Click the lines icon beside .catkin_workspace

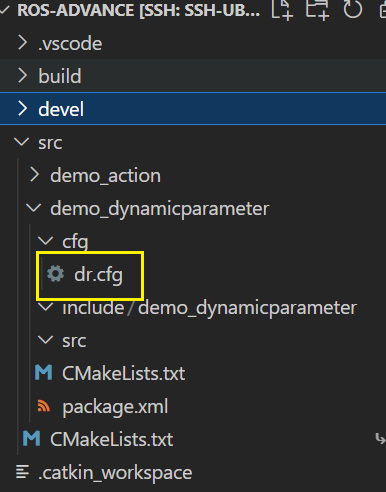point(22,472)
